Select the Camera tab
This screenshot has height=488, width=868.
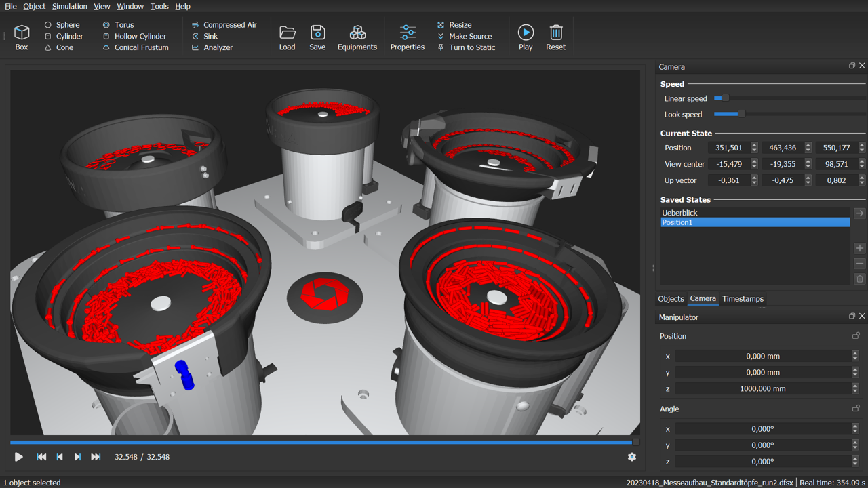(x=703, y=299)
